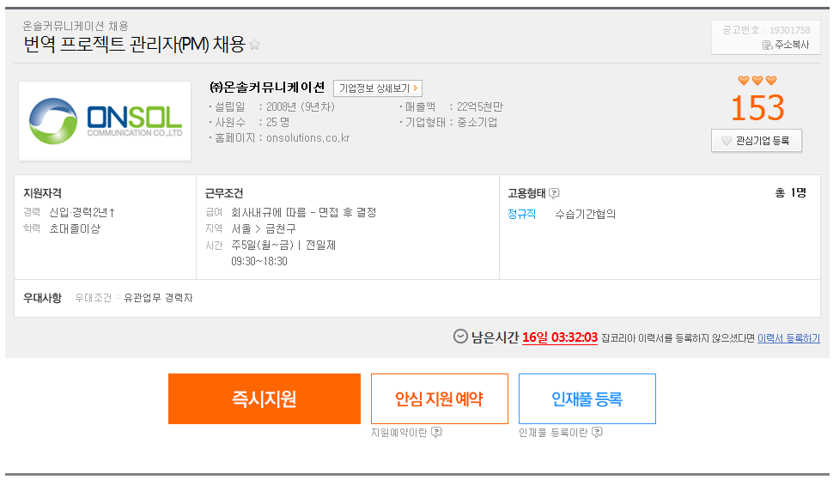The height and width of the screenshot is (504, 833).
Task: Click the help icon beside 지원예약이란
Action: (437, 432)
